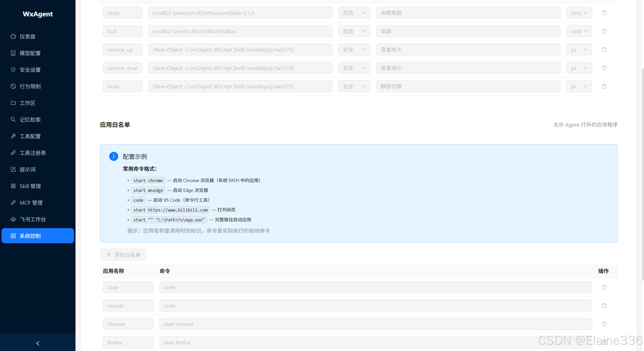Viewport: 644px width, 351px height.
Task: Click the wrench icon for 工具配置
Action: click(13, 136)
